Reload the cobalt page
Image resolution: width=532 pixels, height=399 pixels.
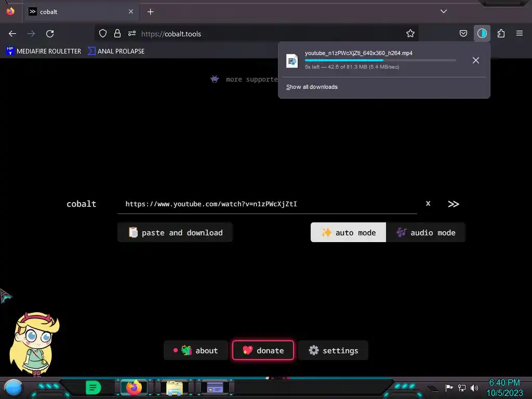50,34
